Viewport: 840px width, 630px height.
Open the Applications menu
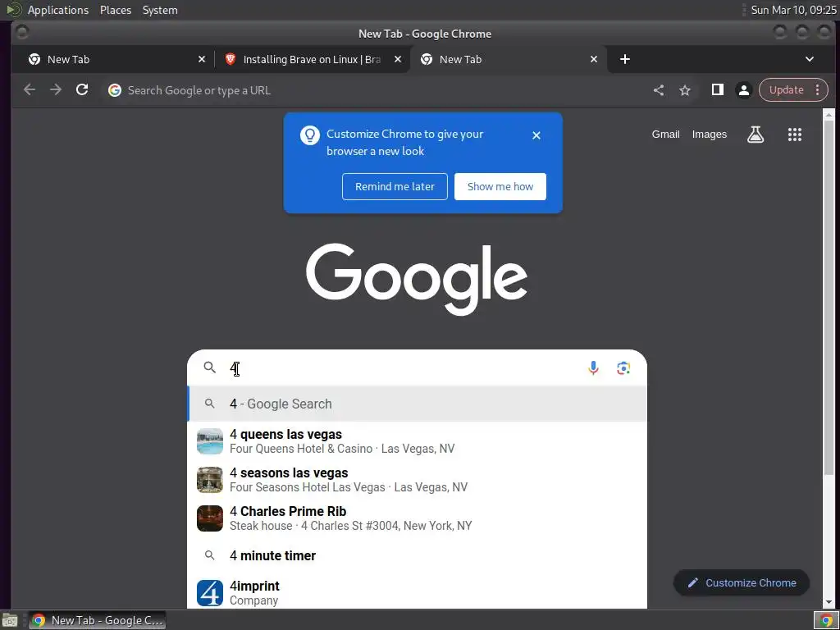click(58, 10)
